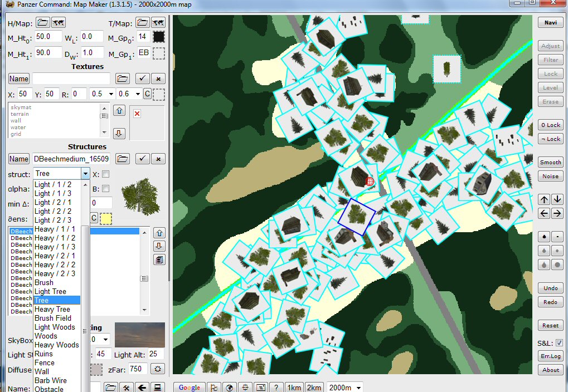Screen dimensions: 568x392
Task: Click the crosshair center icon
Action: point(245,388)
